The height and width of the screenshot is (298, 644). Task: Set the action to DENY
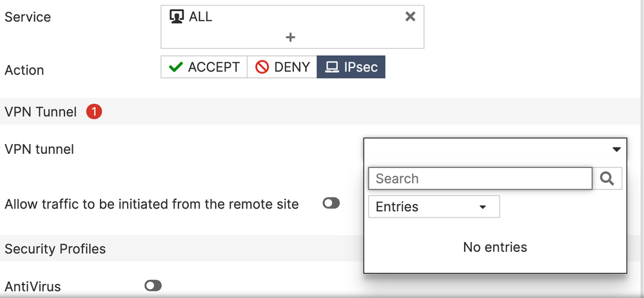click(282, 67)
